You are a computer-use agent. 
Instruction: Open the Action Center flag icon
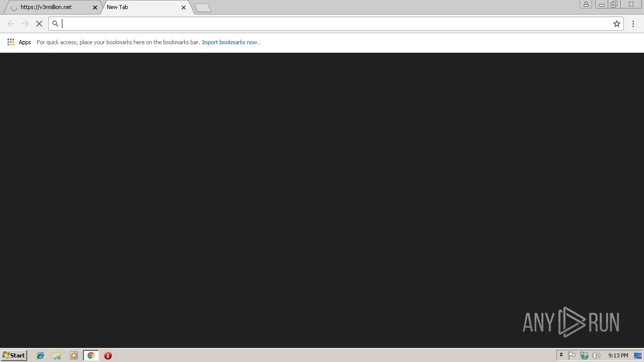(572, 355)
